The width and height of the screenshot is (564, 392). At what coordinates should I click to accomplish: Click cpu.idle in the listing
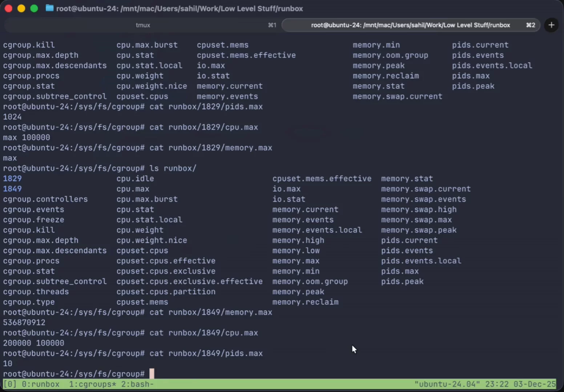(135, 179)
